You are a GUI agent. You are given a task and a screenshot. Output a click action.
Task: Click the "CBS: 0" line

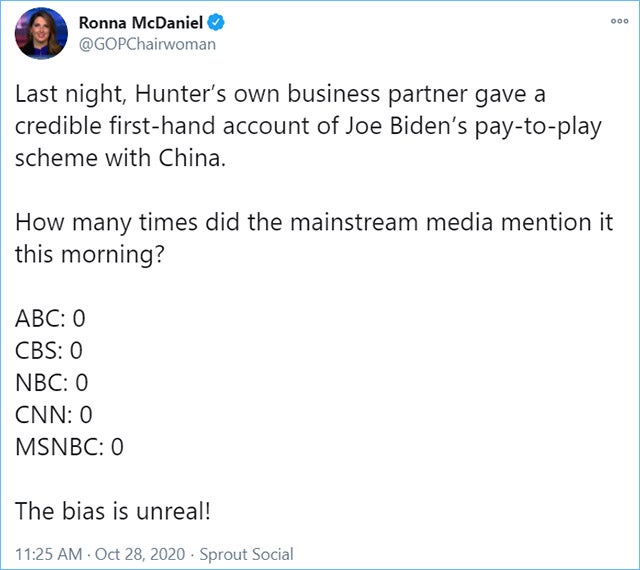click(49, 351)
